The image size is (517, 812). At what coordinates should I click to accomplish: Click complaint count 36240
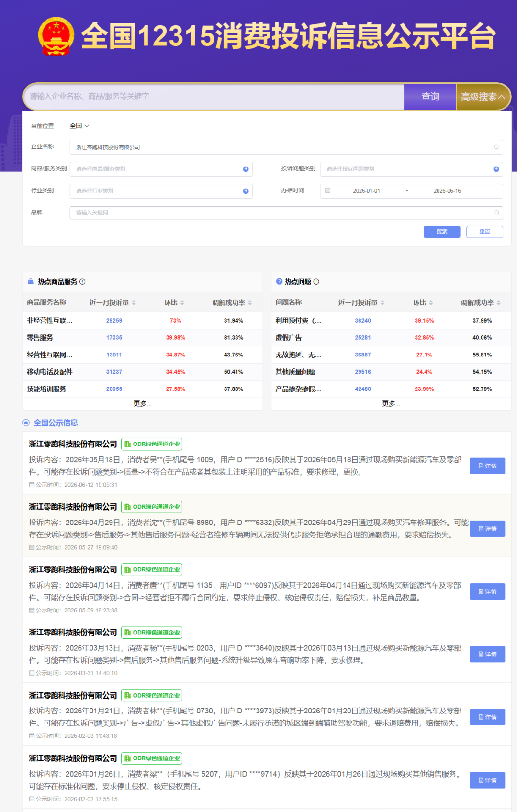(363, 321)
